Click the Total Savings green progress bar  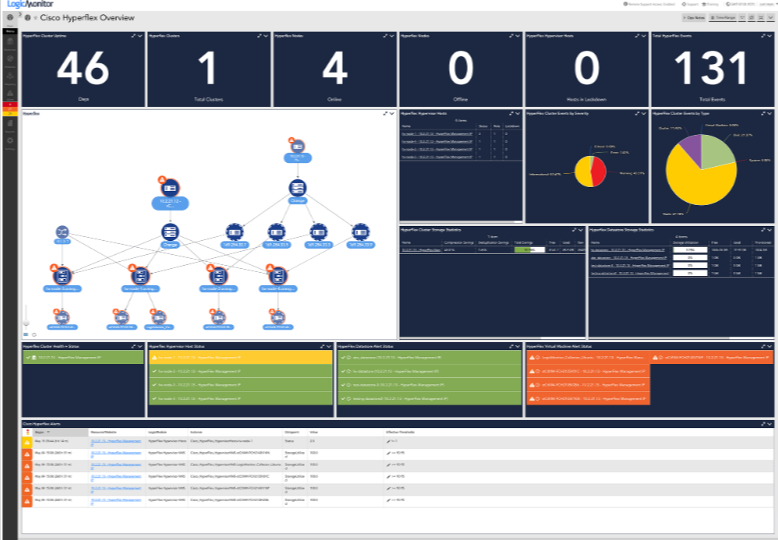(530, 250)
